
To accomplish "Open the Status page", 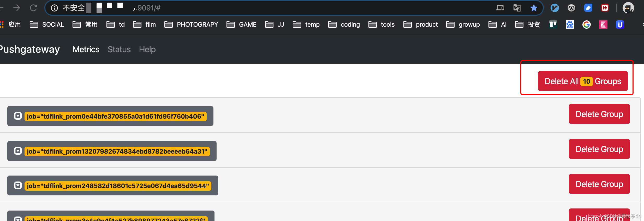I will 119,49.
